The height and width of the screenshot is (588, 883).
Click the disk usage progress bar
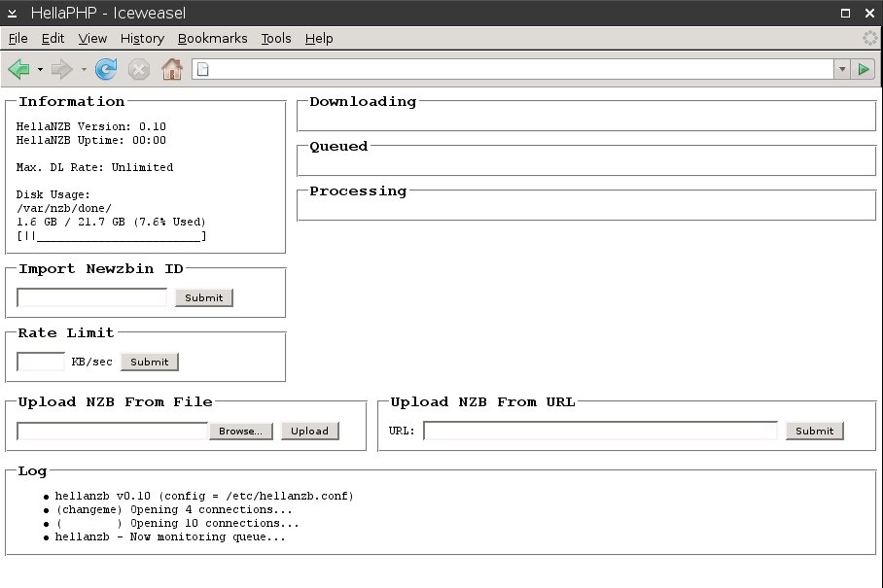[112, 236]
